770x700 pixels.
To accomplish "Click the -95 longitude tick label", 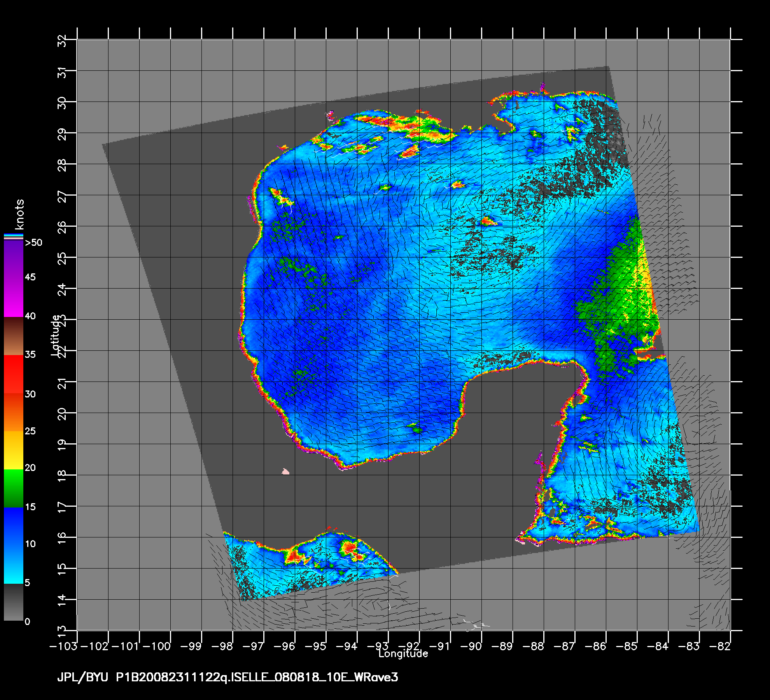I will (x=316, y=646).
